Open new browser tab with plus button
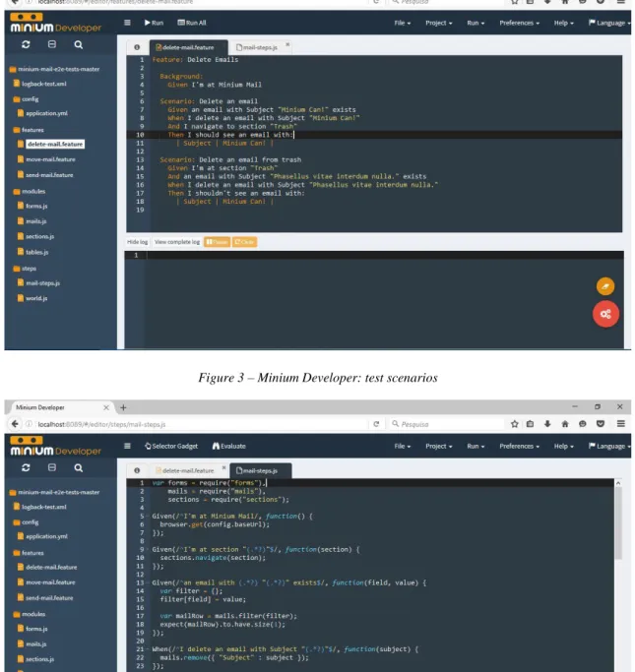 [x=123, y=407]
